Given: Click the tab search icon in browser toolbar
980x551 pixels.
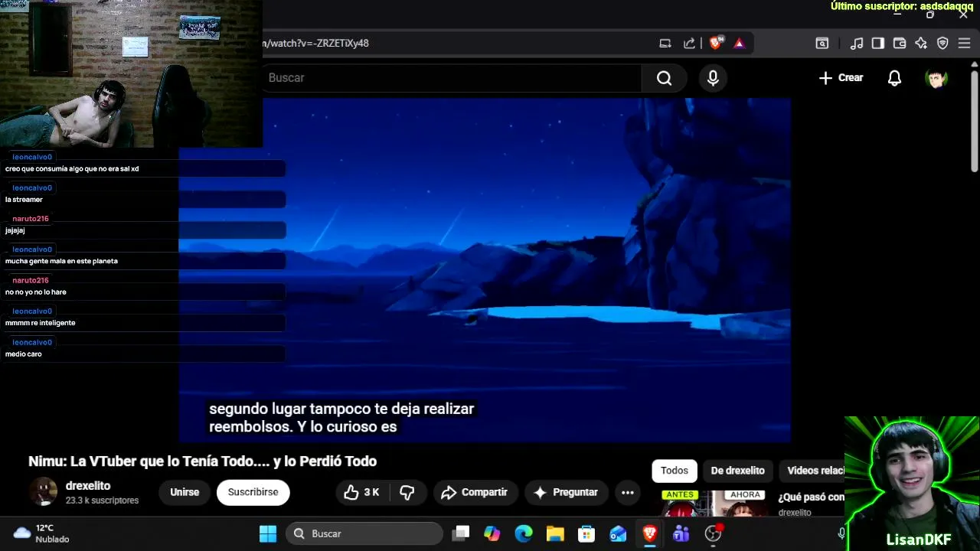Looking at the screenshot, I should [x=822, y=44].
